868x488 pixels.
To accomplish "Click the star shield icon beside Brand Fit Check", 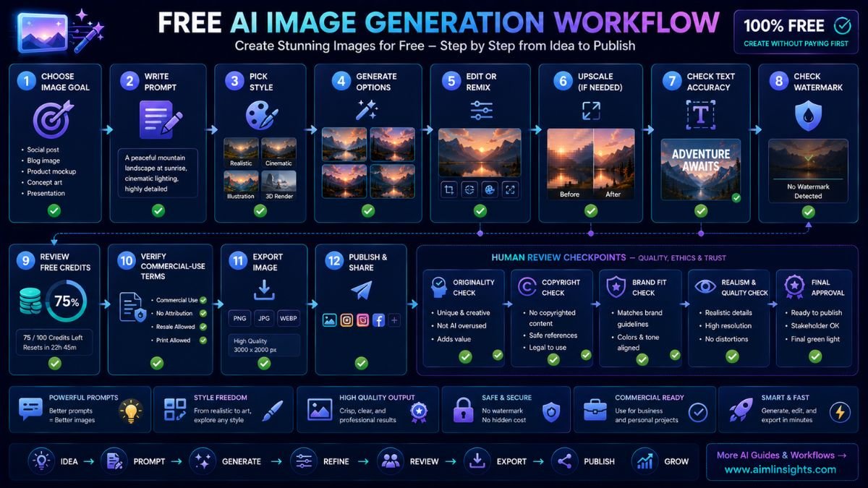I will [x=616, y=286].
